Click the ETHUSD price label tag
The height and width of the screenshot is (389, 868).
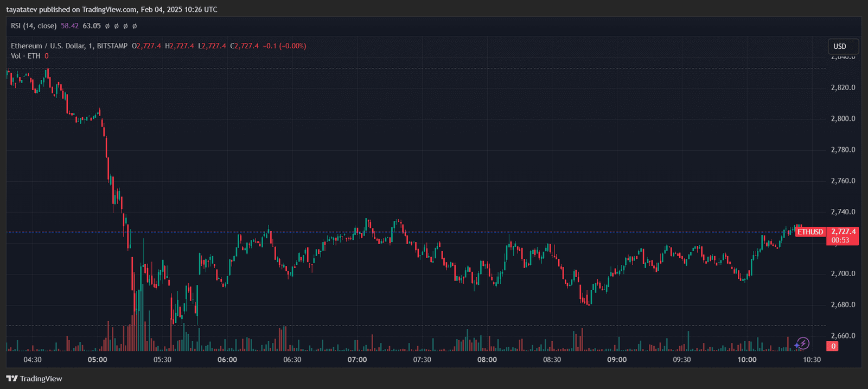[x=810, y=232]
